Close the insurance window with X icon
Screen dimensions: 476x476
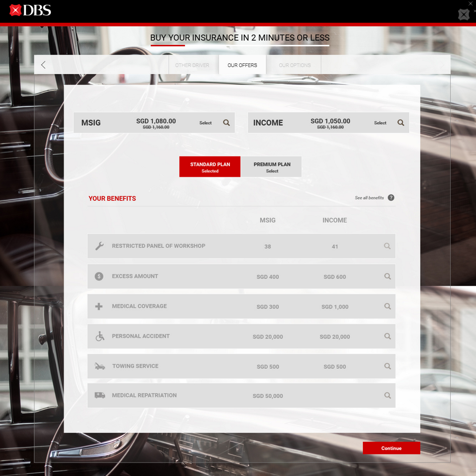464,14
